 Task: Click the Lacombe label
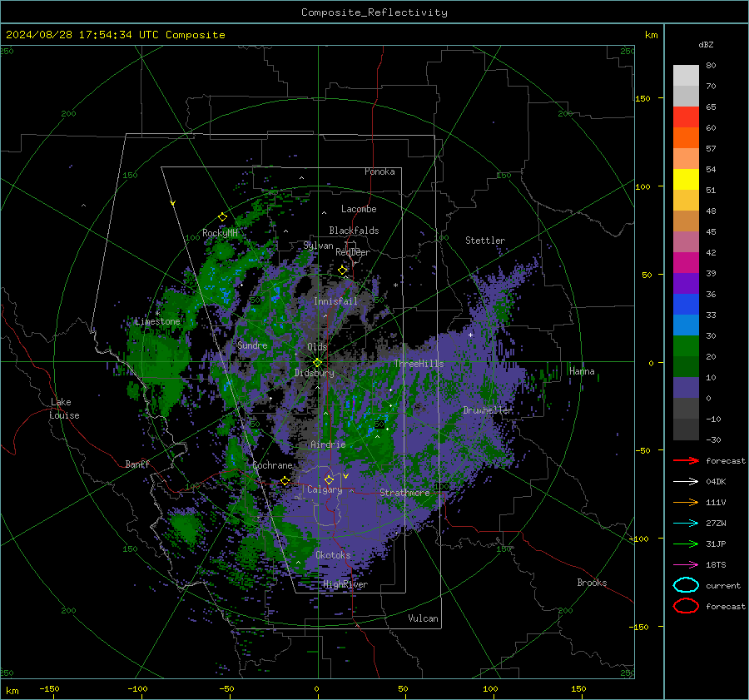pos(359,209)
